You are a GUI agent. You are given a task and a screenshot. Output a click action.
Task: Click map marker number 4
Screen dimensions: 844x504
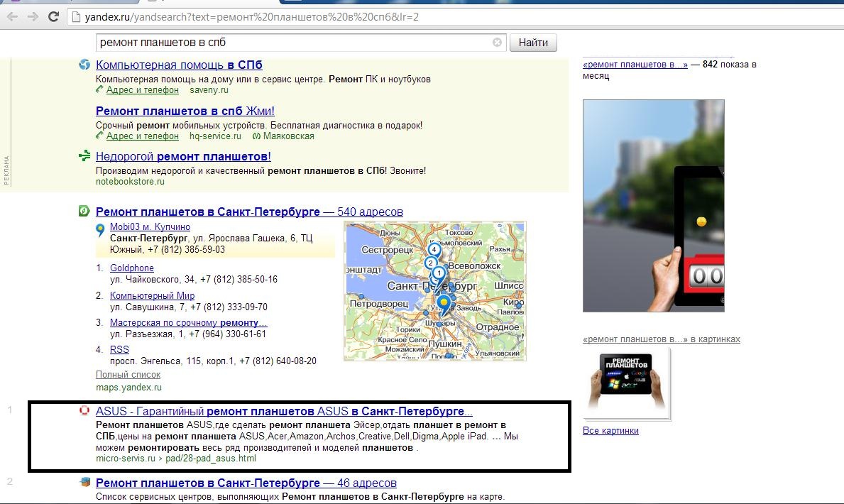pos(434,249)
